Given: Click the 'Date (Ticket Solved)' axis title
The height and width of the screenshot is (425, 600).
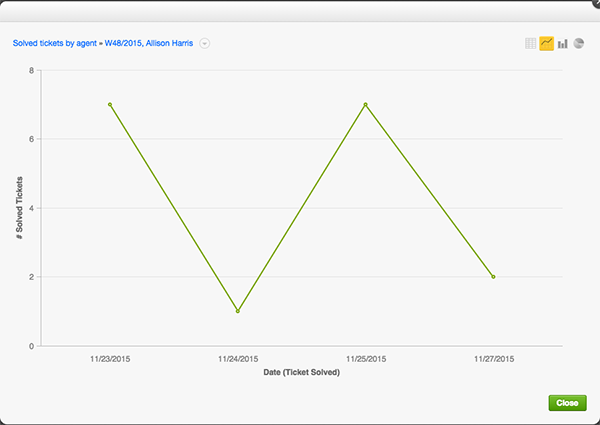Looking at the screenshot, I should click(301, 372).
